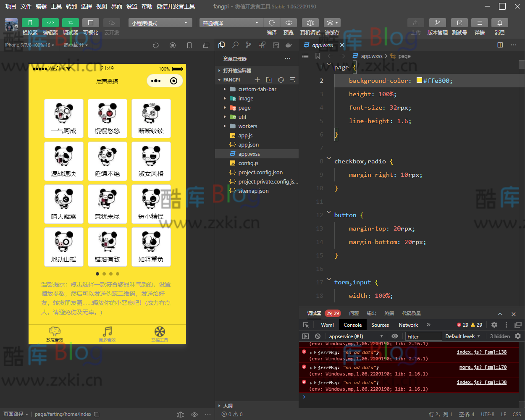525x420 pixels.
Task: Open the normal compile mode dropdown
Action: click(x=231, y=23)
